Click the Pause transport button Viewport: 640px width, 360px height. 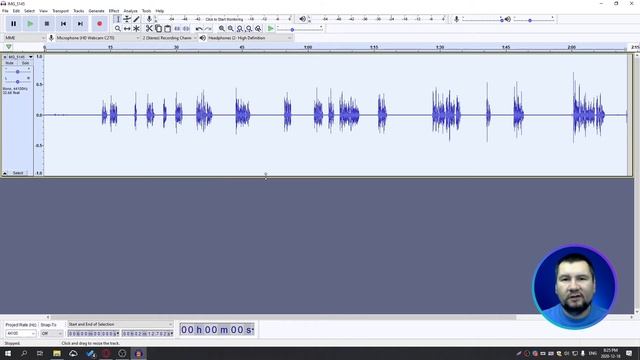(x=13, y=24)
